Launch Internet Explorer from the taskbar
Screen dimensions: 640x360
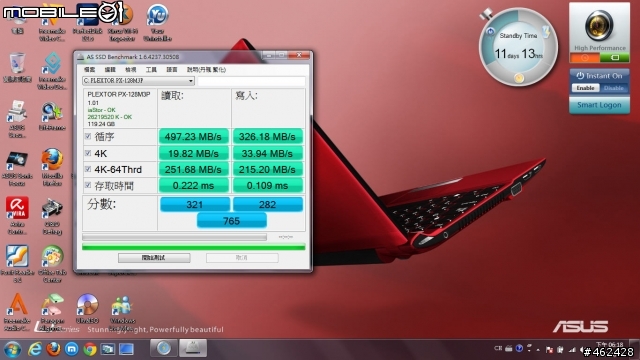(x=35, y=349)
